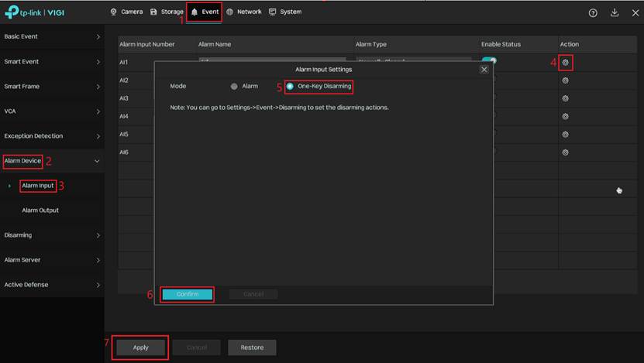Image resolution: width=644 pixels, height=363 pixels.
Task: Click the Action column header
Action: (x=570, y=44)
